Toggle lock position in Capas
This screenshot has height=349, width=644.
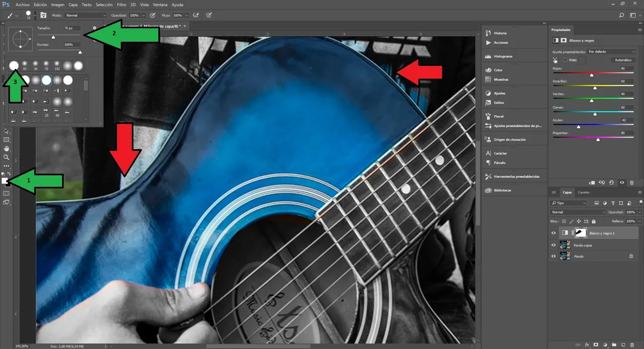pyautogui.click(x=579, y=221)
